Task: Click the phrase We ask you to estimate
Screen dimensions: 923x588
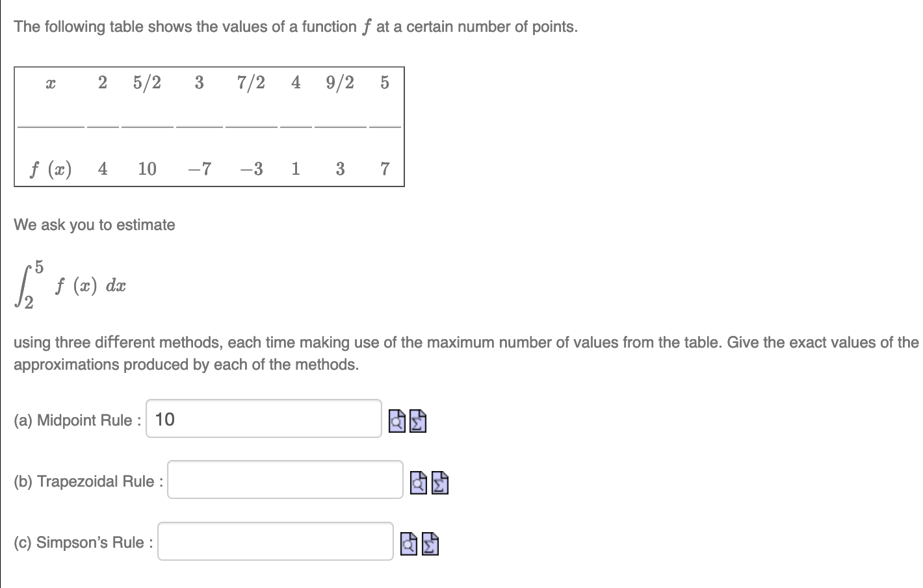Action: [94, 225]
